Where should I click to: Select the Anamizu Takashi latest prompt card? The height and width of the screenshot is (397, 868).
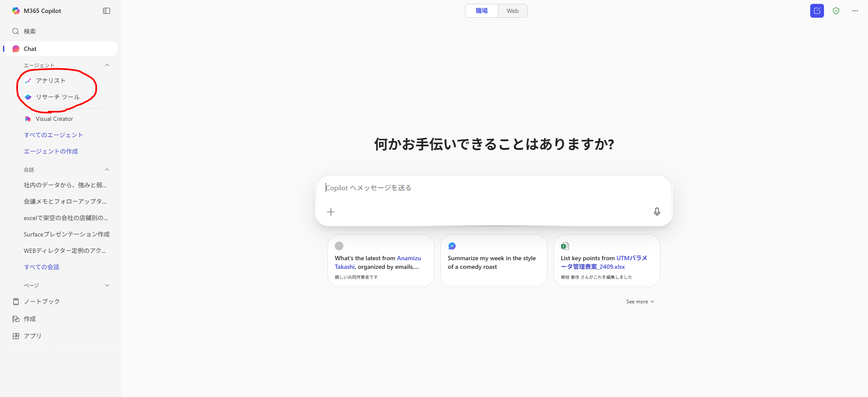(x=381, y=261)
